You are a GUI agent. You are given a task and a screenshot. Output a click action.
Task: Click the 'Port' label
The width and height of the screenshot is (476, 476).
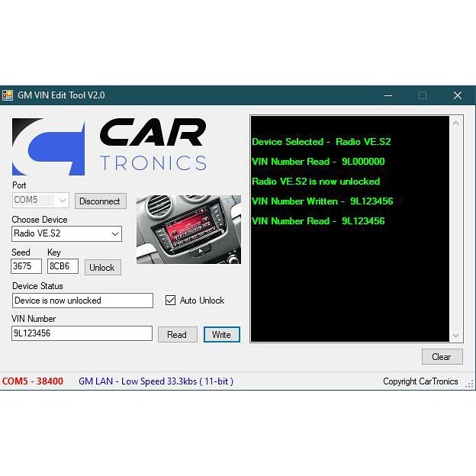[x=19, y=185]
